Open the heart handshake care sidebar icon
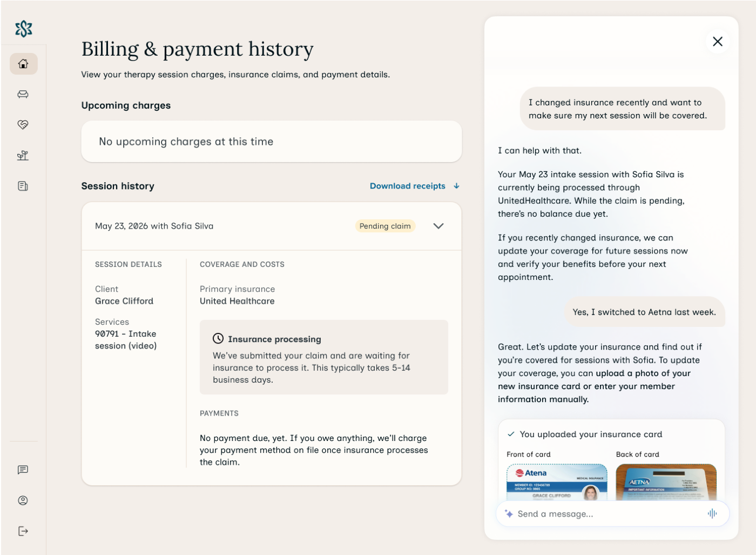 tap(23, 125)
